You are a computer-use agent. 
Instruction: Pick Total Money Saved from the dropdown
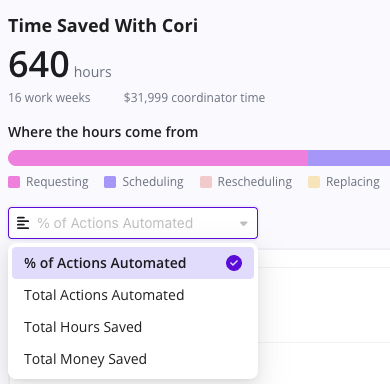[133, 359]
